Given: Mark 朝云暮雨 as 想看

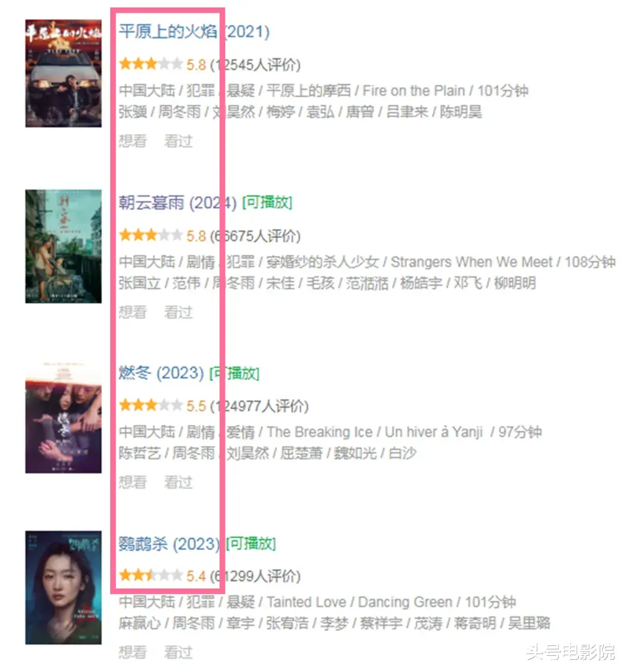Looking at the screenshot, I should click(133, 312).
